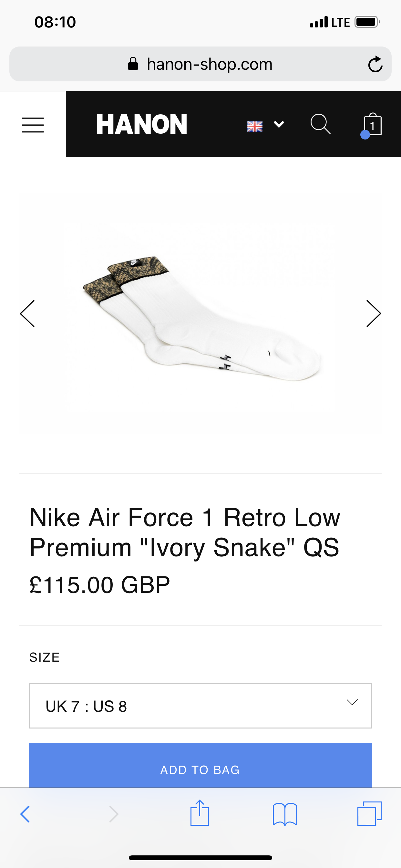Screen dimensions: 401x868
Task: Open the Safari share sheet
Action: [x=200, y=813]
